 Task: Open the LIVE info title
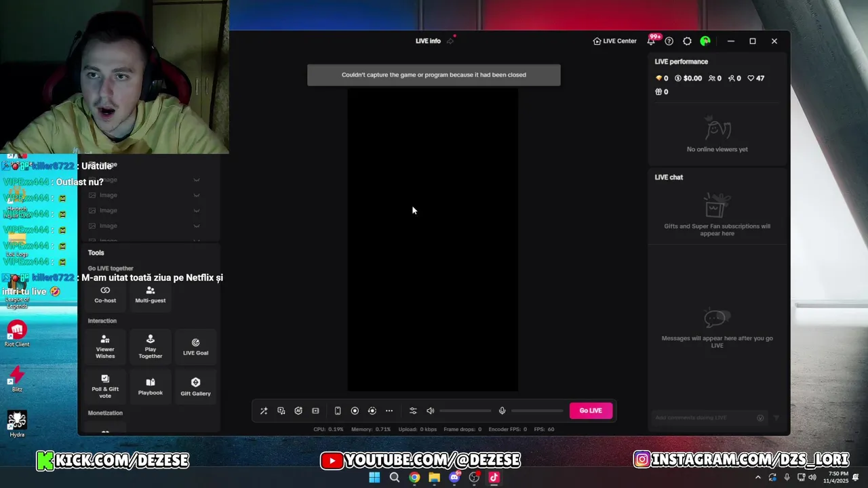tap(428, 41)
